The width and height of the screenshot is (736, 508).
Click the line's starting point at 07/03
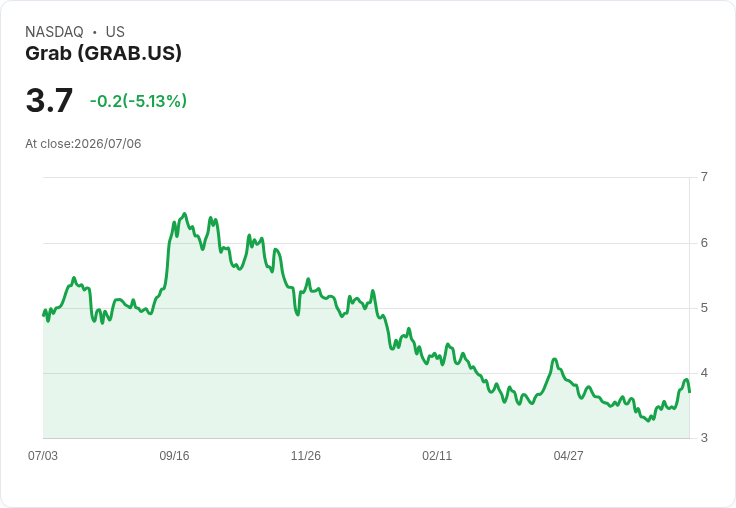(x=44, y=316)
